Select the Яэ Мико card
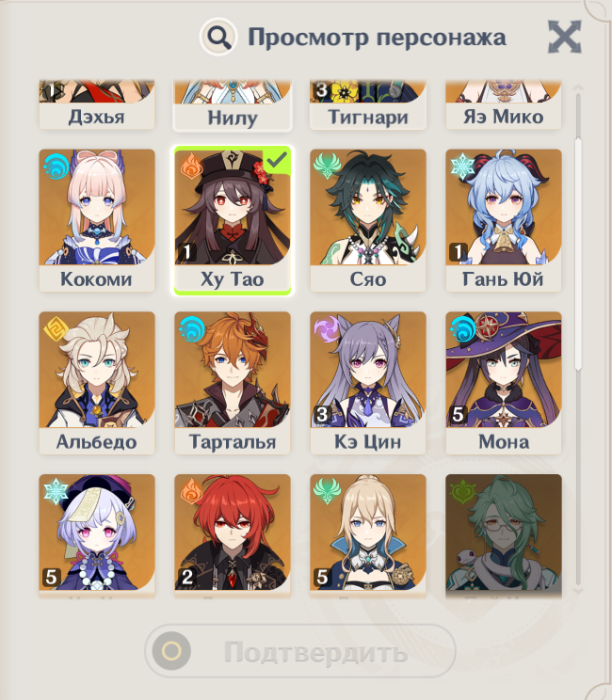612x700 pixels. [504, 105]
